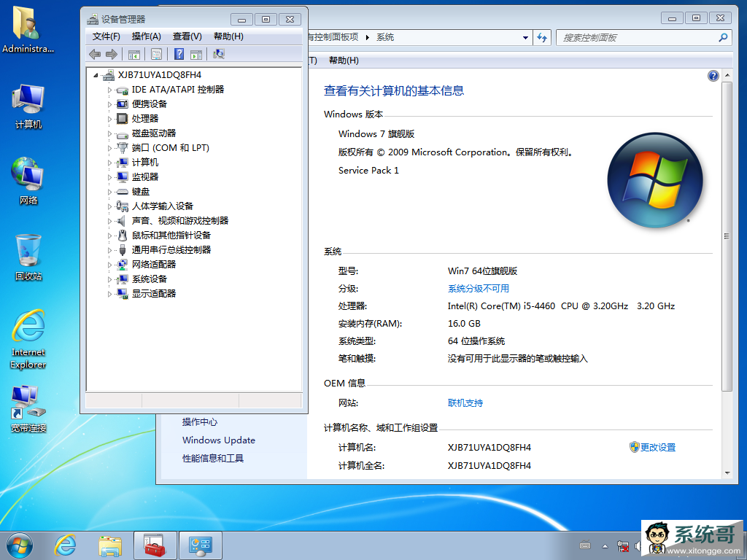
Task: Click the 系统 breadcrumb in address bar
Action: (385, 37)
